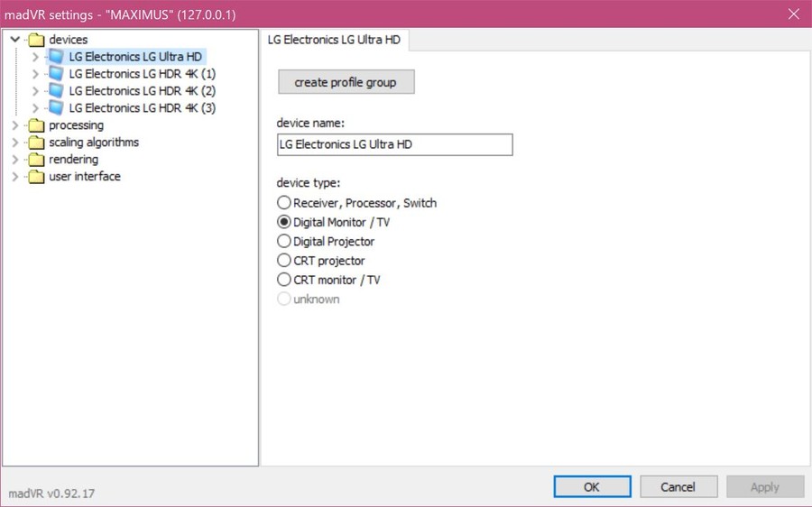Expand the processing tree node
The width and height of the screenshot is (812, 507).
[15, 125]
